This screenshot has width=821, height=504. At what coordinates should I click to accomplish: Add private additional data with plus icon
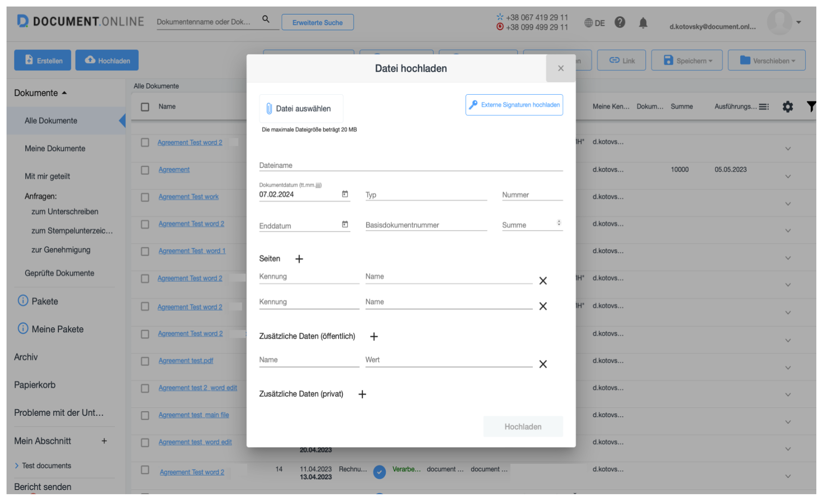362,394
